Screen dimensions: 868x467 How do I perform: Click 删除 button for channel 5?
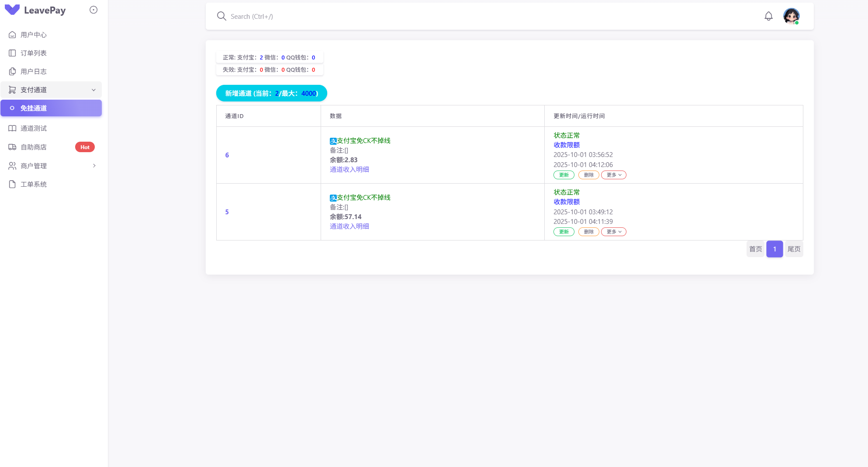tap(588, 232)
